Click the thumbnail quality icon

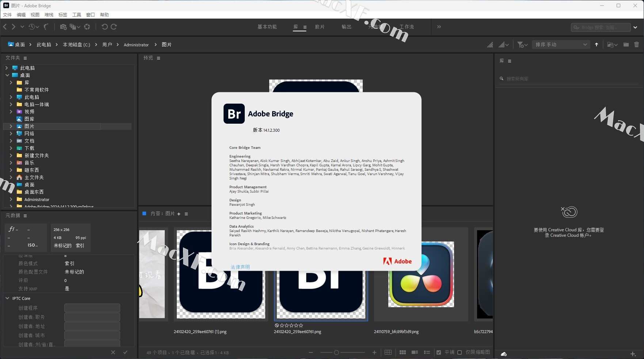point(490,45)
